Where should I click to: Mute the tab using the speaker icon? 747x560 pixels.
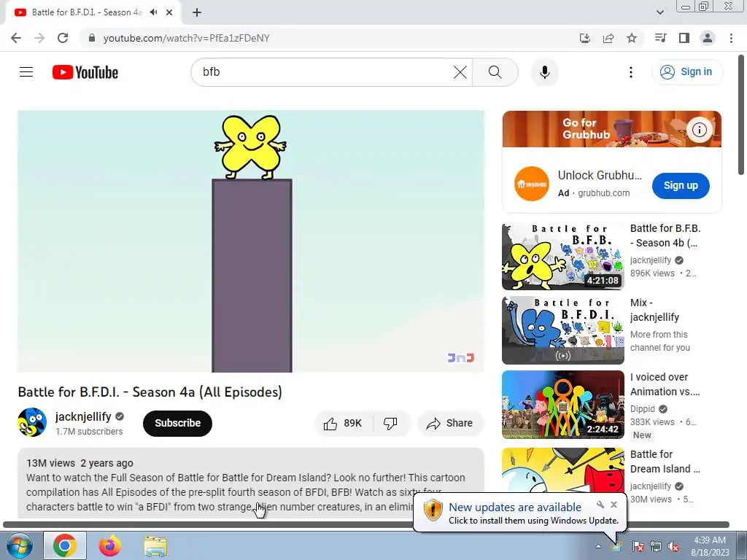153,12
